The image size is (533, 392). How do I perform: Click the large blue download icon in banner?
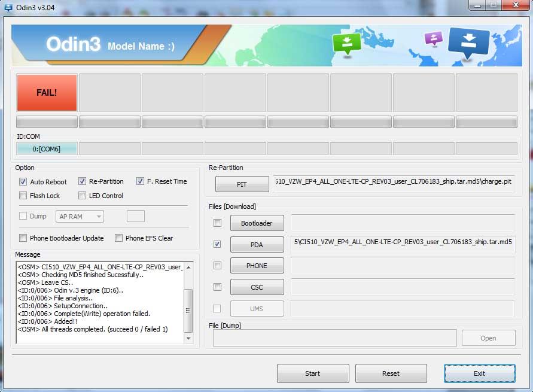pos(469,42)
